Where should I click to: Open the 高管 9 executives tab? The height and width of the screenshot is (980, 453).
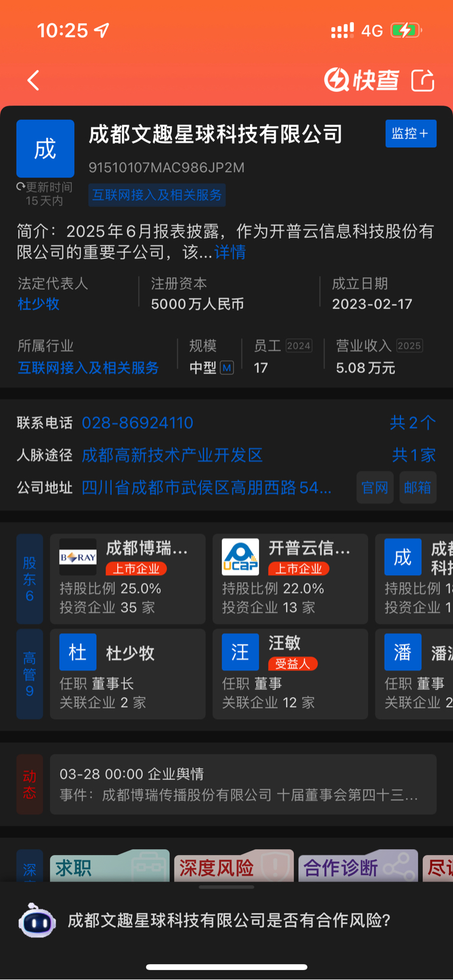point(29,674)
